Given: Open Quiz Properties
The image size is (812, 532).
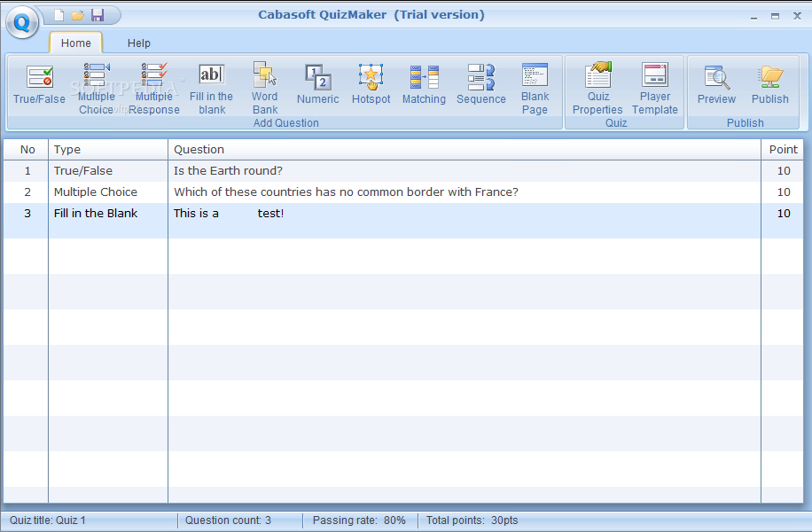Looking at the screenshot, I should pyautogui.click(x=597, y=87).
